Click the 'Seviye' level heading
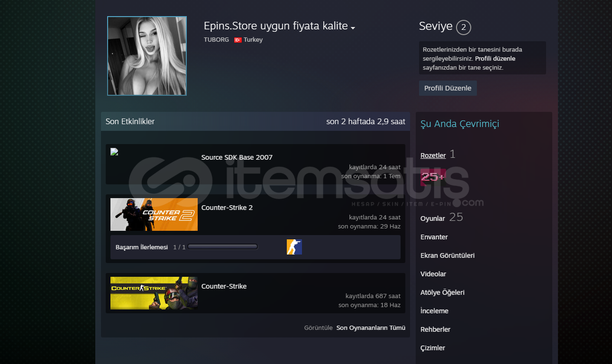Image resolution: width=612 pixels, height=364 pixels. [436, 27]
